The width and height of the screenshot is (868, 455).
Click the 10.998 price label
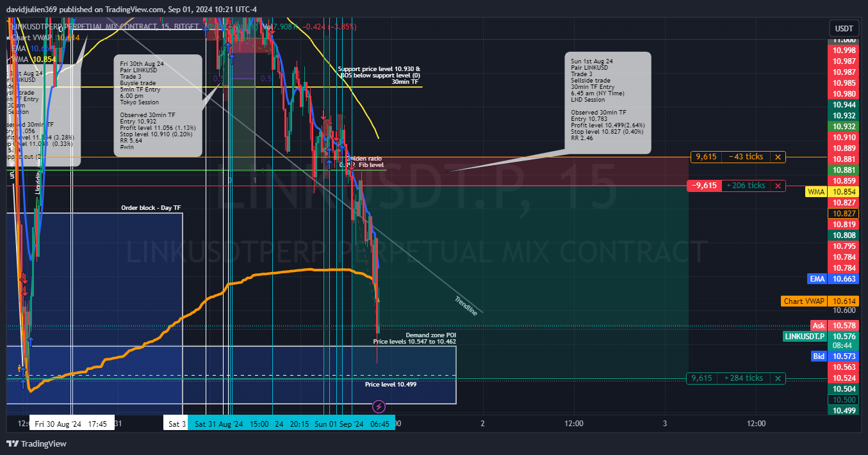(x=843, y=51)
